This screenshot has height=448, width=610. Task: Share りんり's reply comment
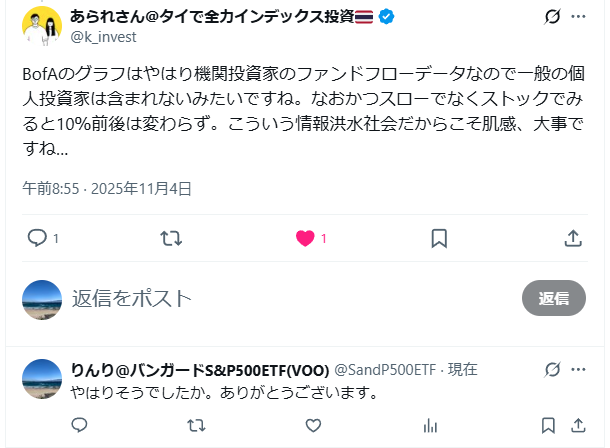point(578,425)
